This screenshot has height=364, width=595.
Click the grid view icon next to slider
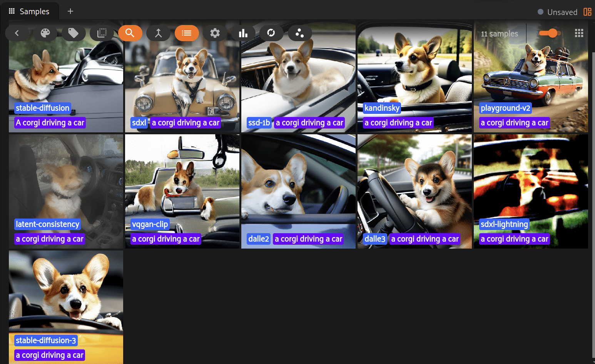click(x=579, y=33)
